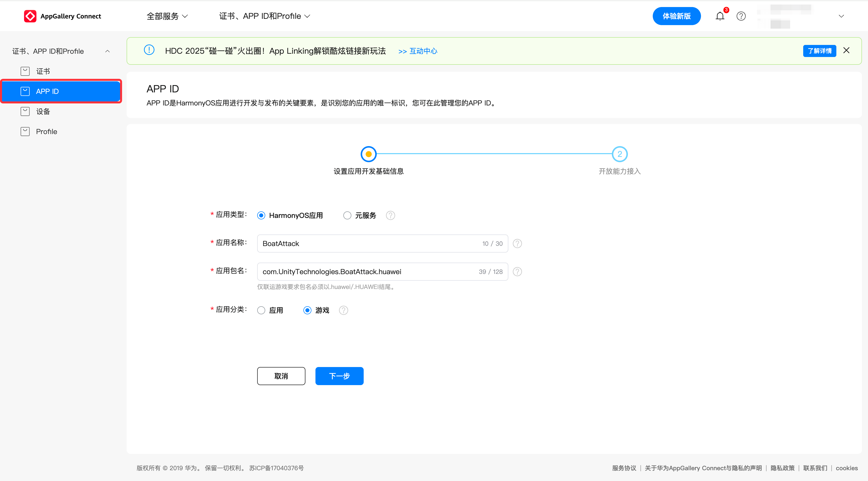The image size is (868, 481).
Task: Expand the 全部服务 dropdown
Action: 167,16
